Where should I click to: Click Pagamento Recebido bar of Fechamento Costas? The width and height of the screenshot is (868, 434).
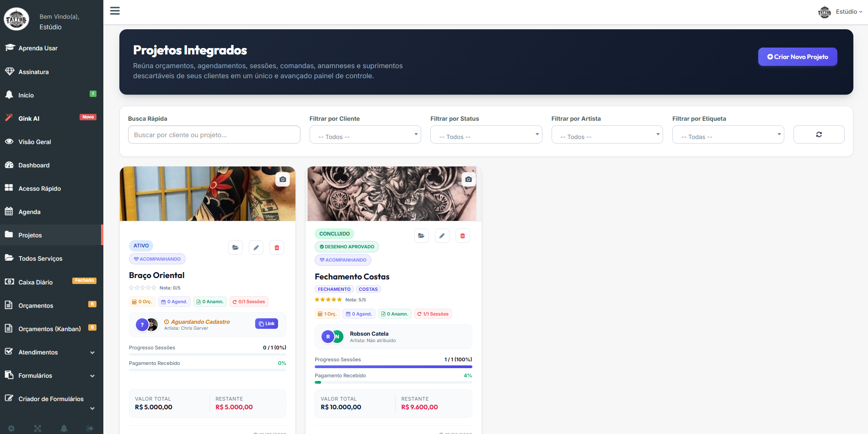[x=393, y=382]
